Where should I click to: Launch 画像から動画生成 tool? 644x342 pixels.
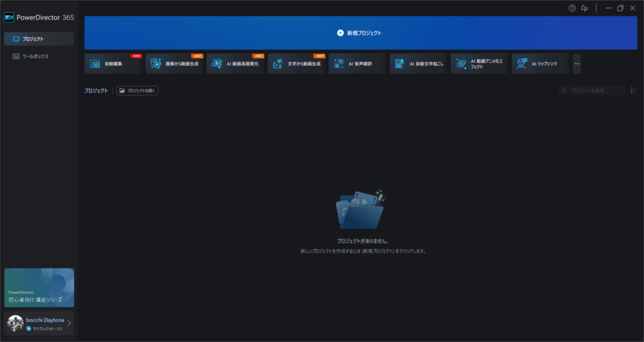175,63
